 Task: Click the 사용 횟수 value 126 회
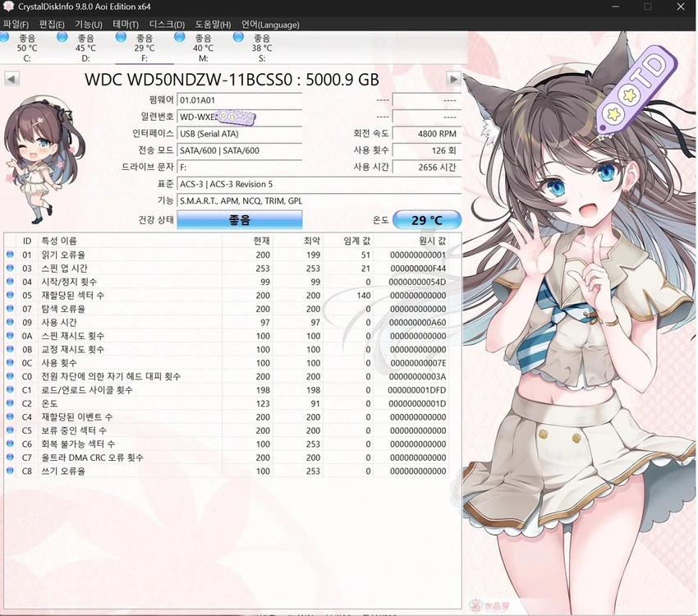click(426, 150)
